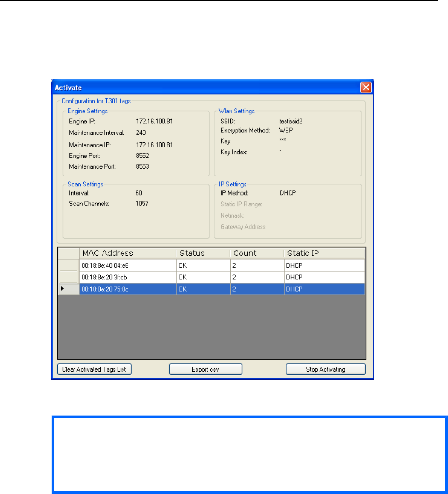Select MAC address 00:18:8e:20:3f:db
Image resolution: width=448 pixels, height=494 pixels.
coord(128,277)
